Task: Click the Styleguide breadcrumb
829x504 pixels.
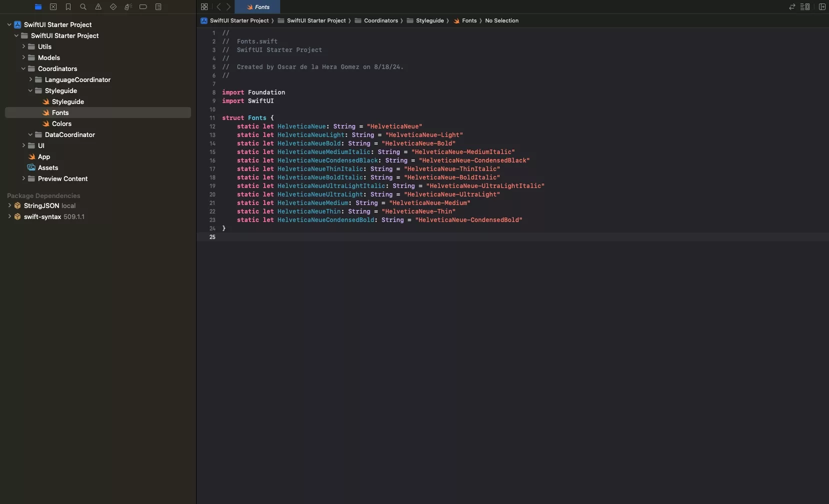Action: (x=426, y=20)
